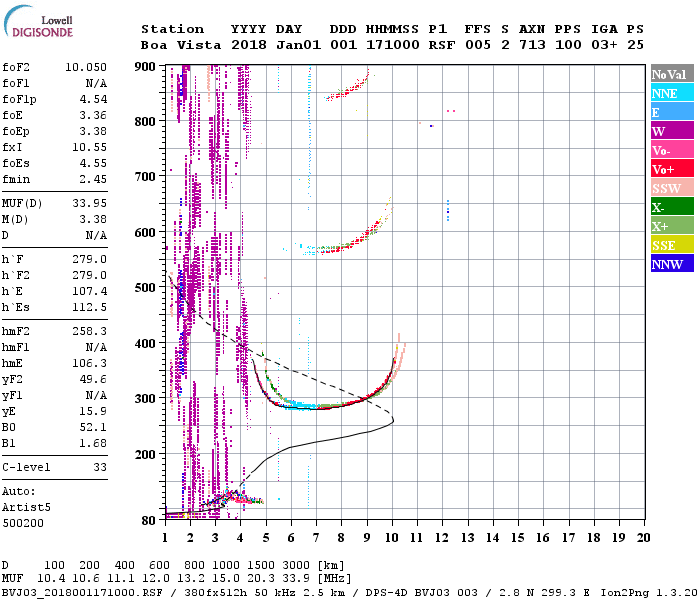Click the B1 value 1.68
Screen dimensions: 700x600
[x=93, y=444]
